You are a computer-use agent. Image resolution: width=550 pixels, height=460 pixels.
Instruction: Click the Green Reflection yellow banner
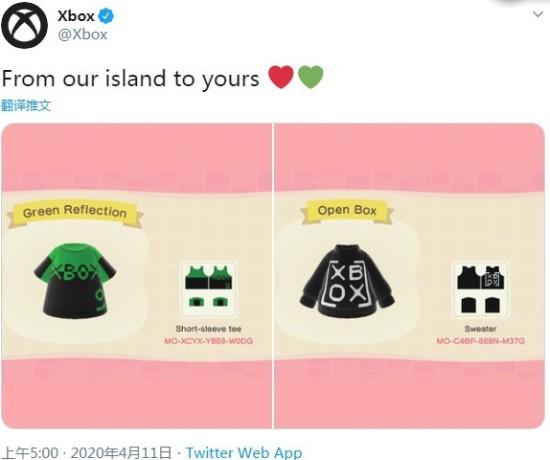[x=75, y=211]
